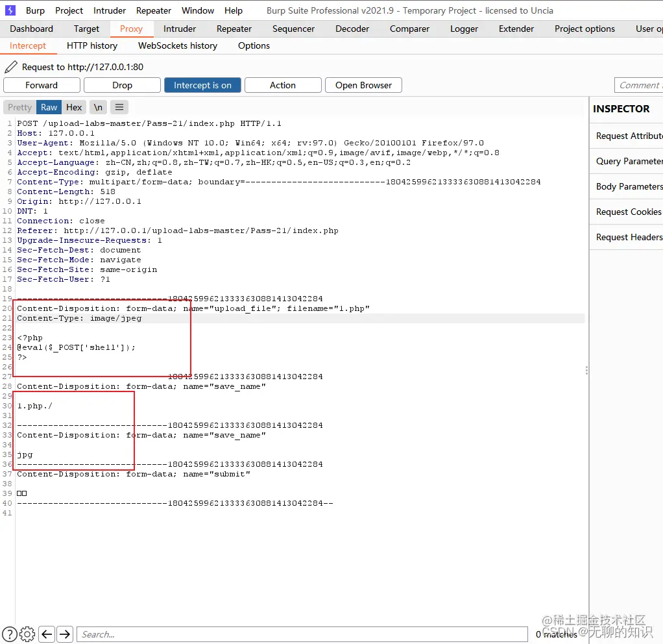Click the Forward button

42,85
